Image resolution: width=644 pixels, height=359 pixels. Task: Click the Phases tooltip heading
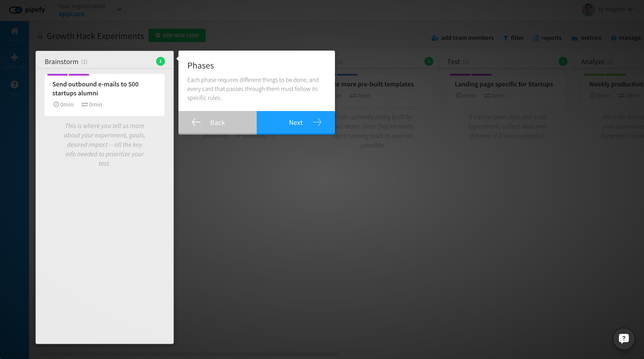tap(201, 66)
